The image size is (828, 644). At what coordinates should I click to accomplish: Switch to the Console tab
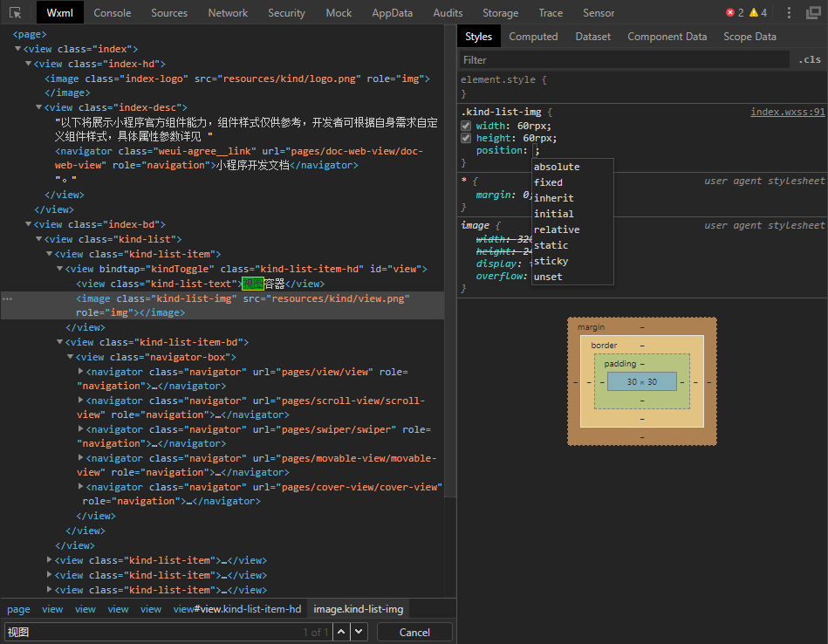tap(112, 13)
